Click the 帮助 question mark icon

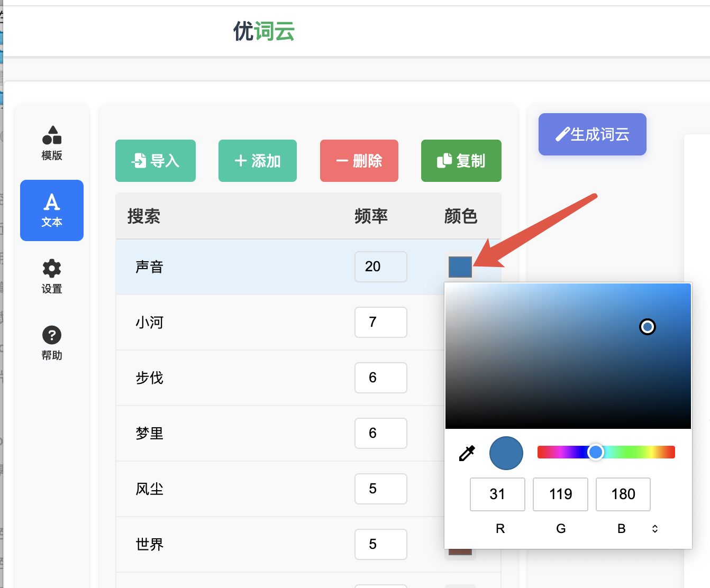click(x=51, y=335)
